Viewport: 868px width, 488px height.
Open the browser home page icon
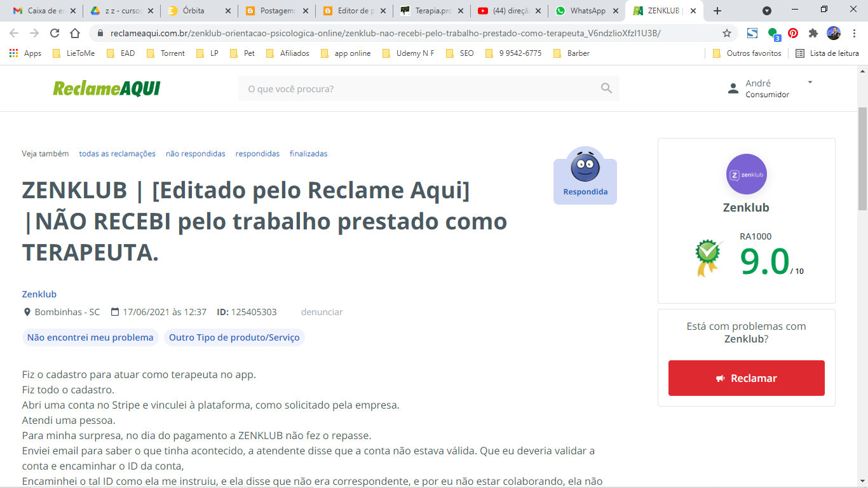point(75,33)
